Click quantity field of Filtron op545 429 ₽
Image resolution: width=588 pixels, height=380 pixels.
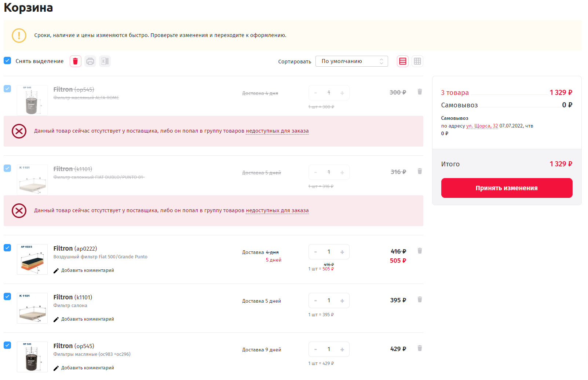point(329,349)
